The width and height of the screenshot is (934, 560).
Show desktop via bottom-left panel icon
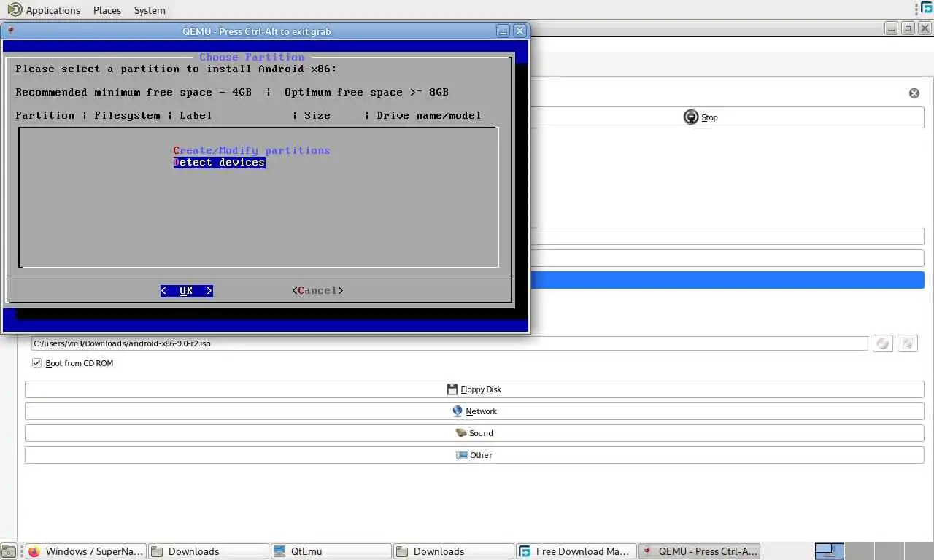click(8, 551)
